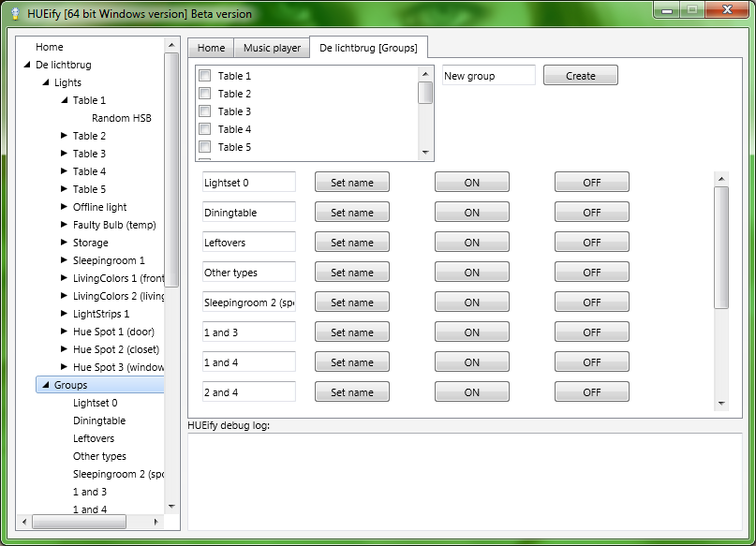This screenshot has height=546, width=756.
Task: Switch to the Home tab
Action: [211, 48]
